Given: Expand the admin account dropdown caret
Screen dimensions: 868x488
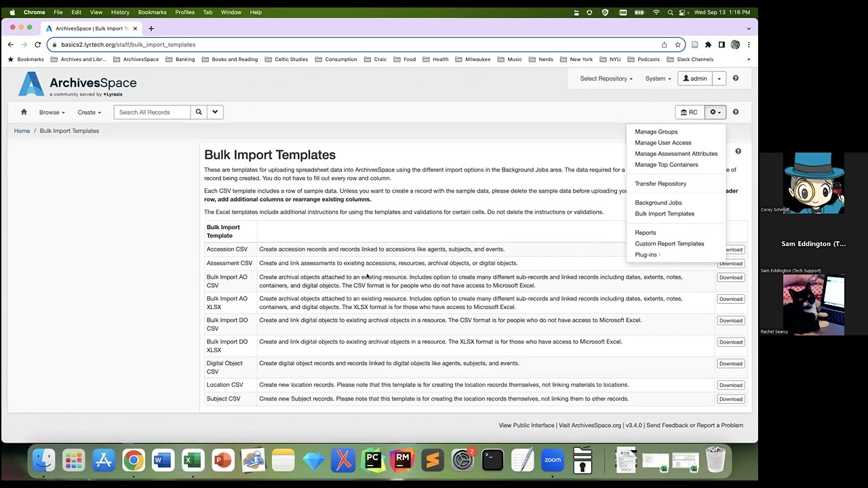Looking at the screenshot, I should click(719, 79).
